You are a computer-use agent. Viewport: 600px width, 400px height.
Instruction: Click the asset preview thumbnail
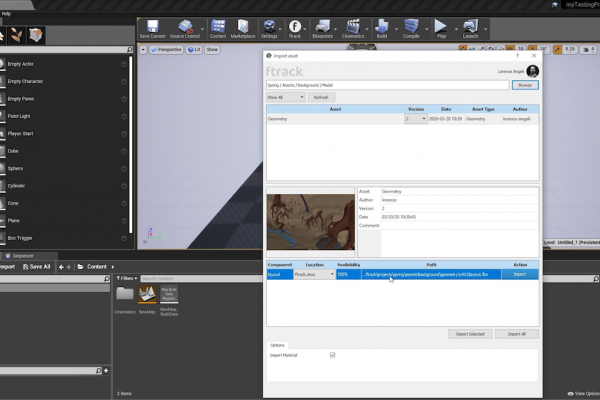[x=311, y=222]
